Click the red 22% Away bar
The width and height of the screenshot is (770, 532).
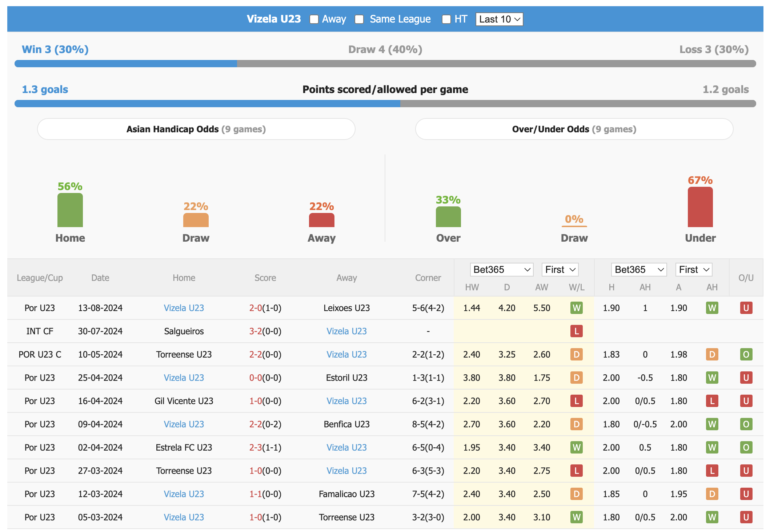coord(322,220)
